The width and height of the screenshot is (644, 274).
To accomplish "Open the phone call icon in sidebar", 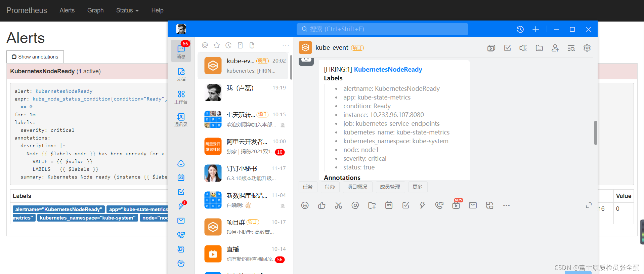I will 181,235.
